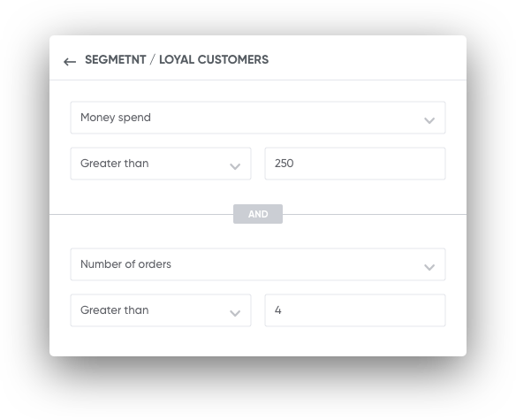Click the divider line right of AND
The height and width of the screenshot is (420, 516).
pyautogui.click(x=375, y=215)
